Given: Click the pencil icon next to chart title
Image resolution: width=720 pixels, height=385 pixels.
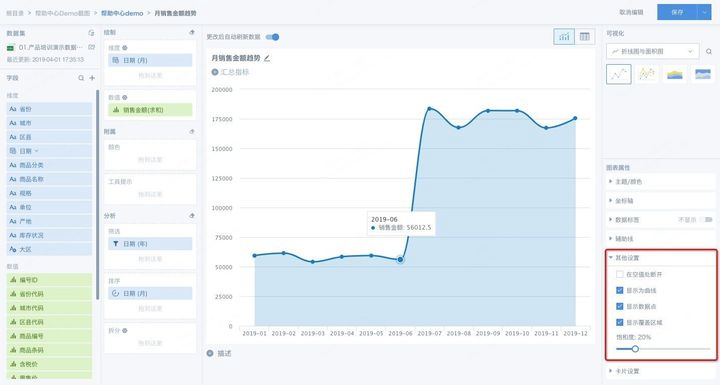Looking at the screenshot, I should coord(267,58).
